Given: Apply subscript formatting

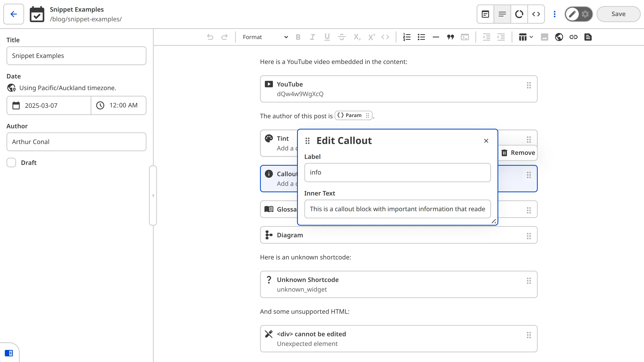Looking at the screenshot, I should 357,37.
